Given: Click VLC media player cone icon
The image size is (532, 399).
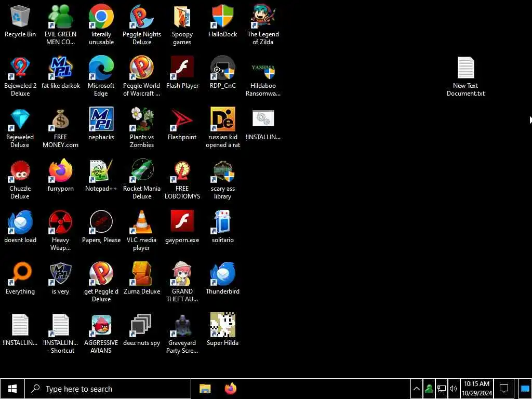Looking at the screenshot, I should tap(142, 231).
